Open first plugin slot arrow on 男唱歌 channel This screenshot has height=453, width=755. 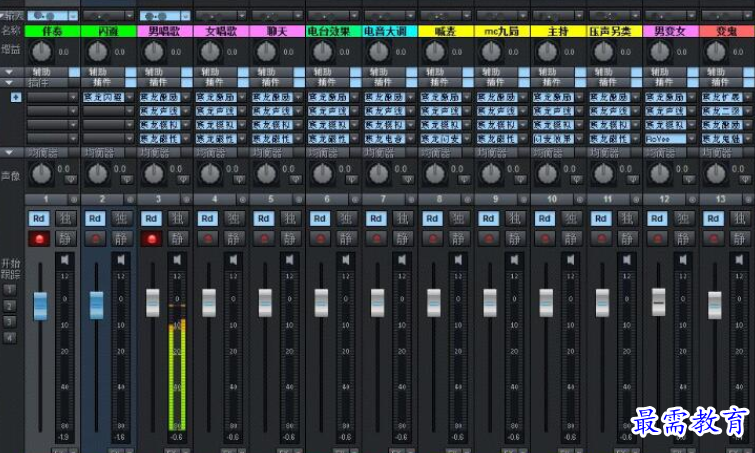(x=185, y=97)
